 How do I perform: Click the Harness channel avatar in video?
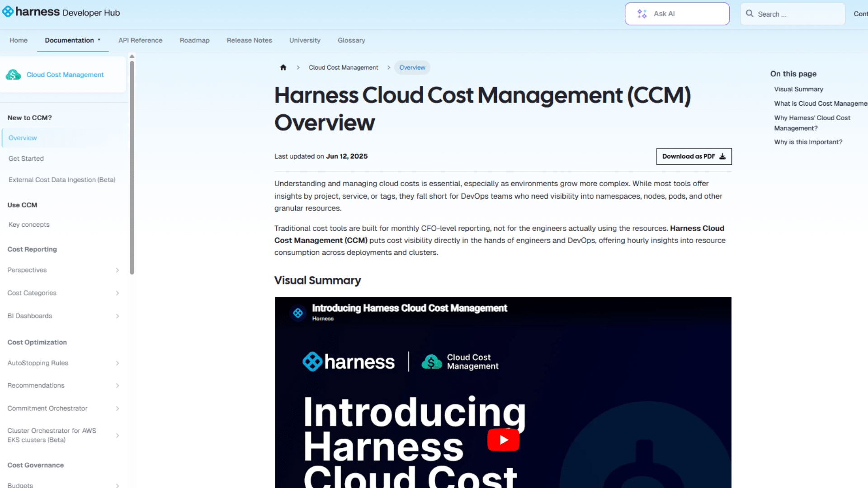click(298, 312)
